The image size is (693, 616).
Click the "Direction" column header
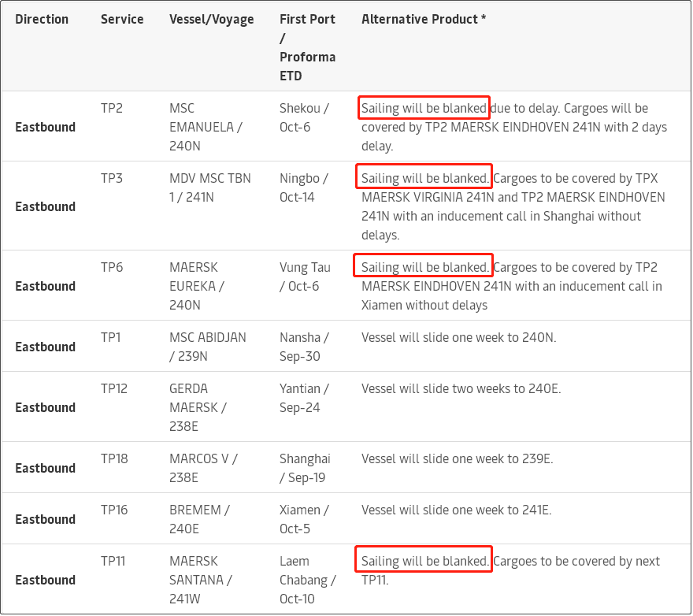(42, 19)
